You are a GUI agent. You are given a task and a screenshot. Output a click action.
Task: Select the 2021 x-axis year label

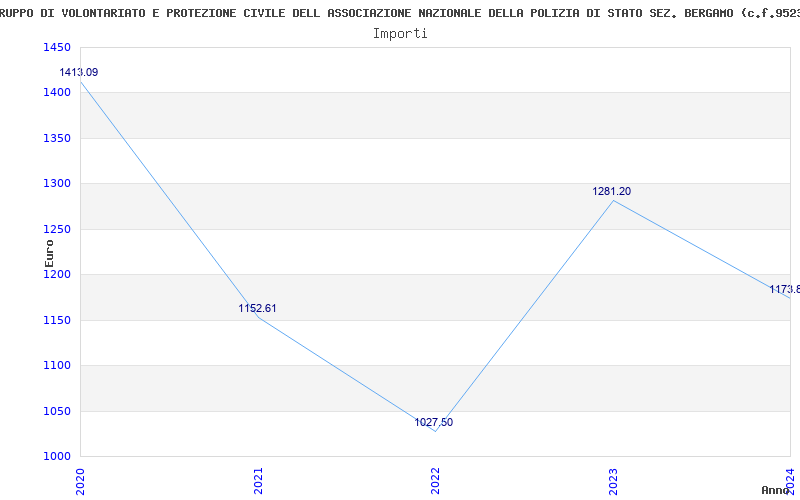(x=259, y=479)
